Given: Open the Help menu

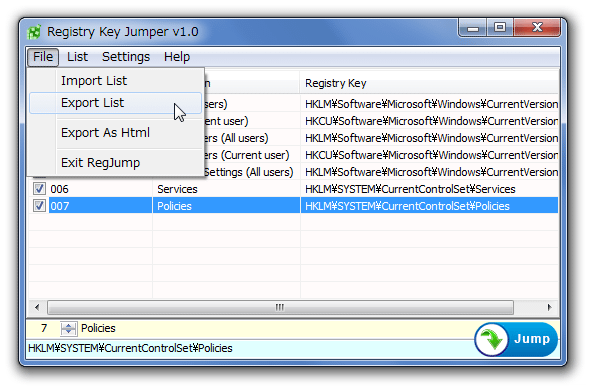Looking at the screenshot, I should [x=177, y=57].
